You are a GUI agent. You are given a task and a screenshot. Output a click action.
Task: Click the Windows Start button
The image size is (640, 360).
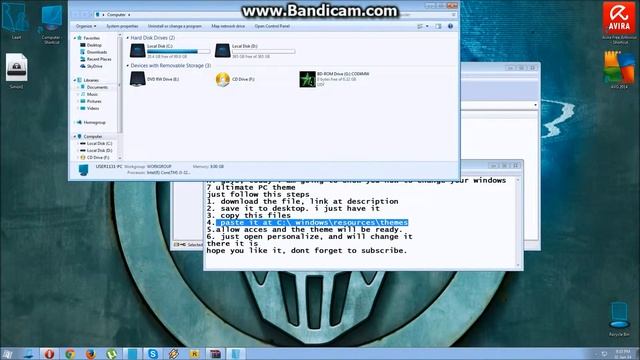click(x=8, y=353)
